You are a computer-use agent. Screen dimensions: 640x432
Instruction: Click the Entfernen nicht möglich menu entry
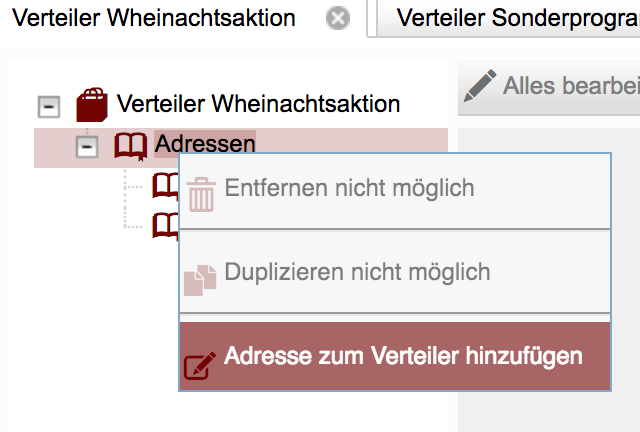coord(349,188)
